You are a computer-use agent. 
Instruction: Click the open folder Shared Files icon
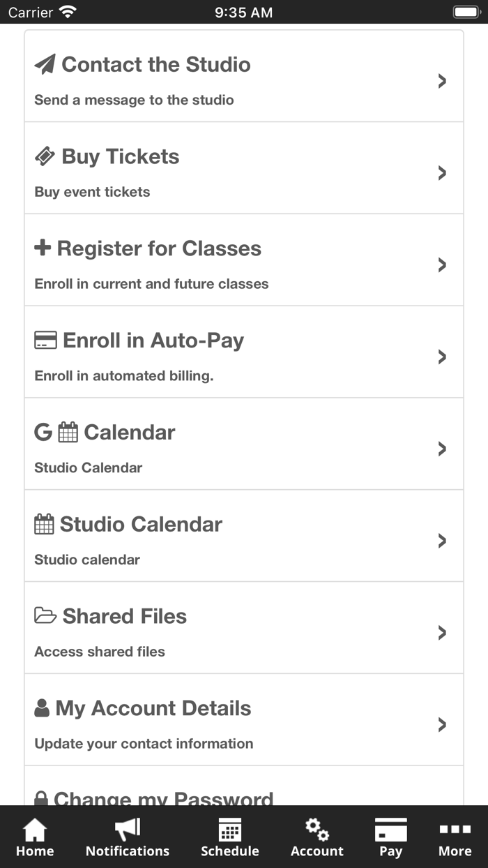(x=45, y=616)
